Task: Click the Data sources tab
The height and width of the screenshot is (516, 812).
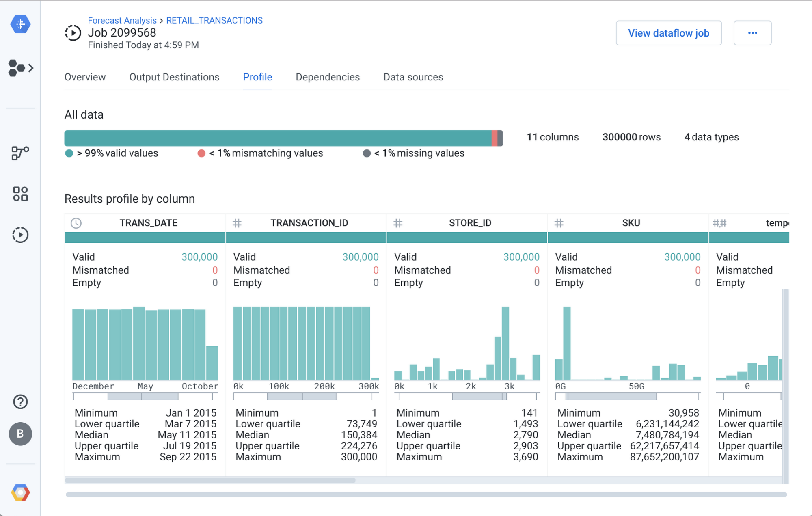Action: tap(413, 76)
